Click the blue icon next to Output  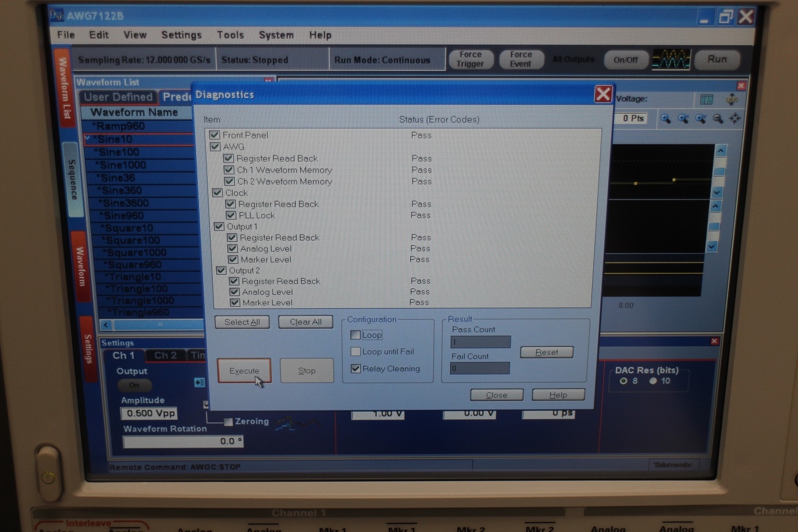[x=199, y=382]
